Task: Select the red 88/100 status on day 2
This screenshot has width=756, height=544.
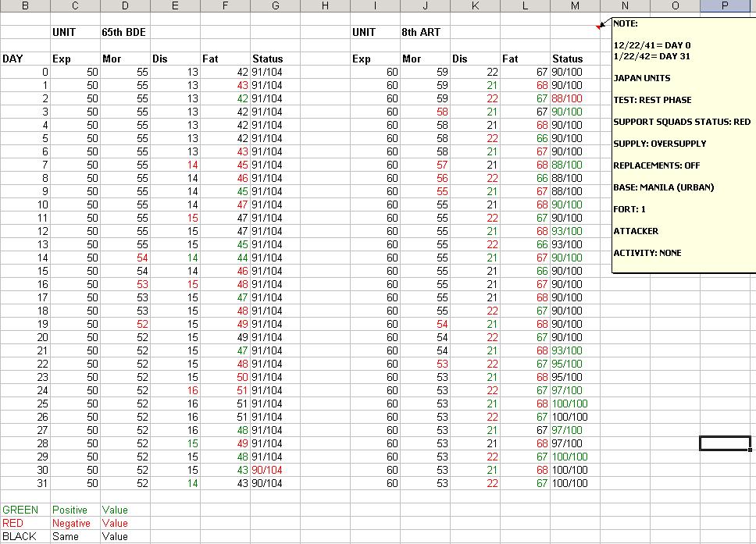Action: (x=575, y=99)
